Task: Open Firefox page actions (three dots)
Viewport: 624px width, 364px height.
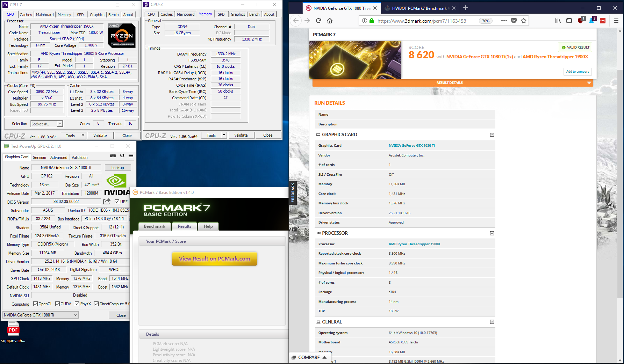Action: click(504, 21)
